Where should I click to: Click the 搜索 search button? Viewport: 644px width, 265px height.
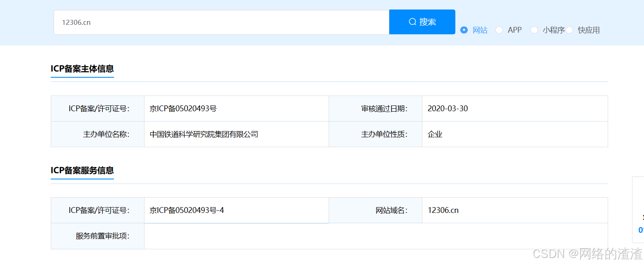coord(422,22)
